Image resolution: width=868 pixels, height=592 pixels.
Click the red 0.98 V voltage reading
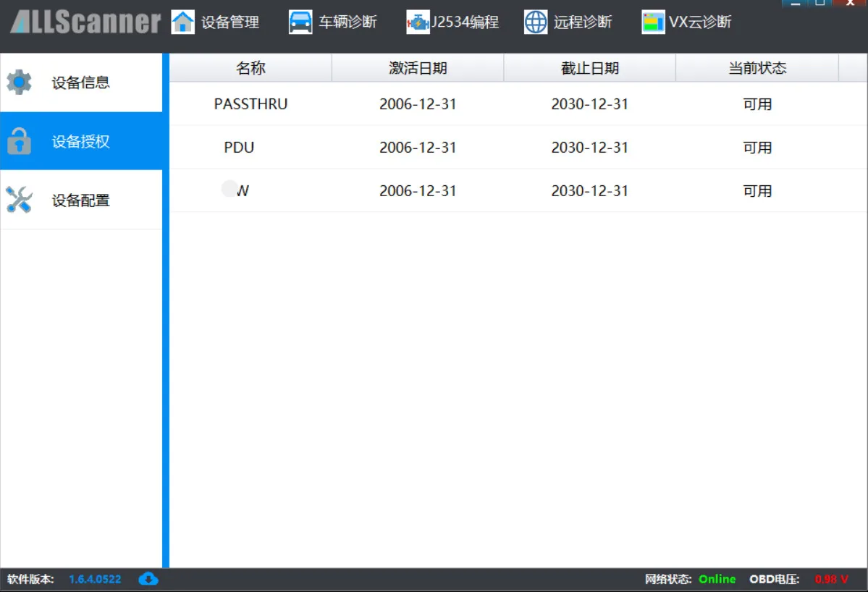pyautogui.click(x=832, y=579)
